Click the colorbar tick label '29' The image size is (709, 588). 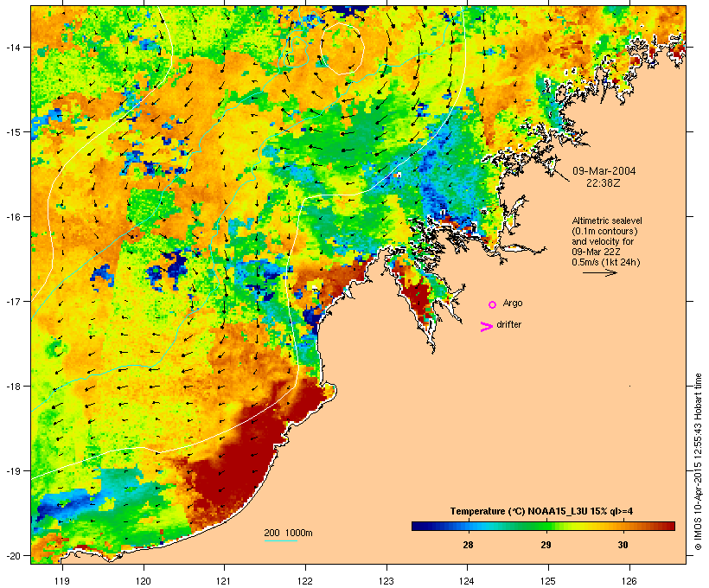pyautogui.click(x=546, y=545)
